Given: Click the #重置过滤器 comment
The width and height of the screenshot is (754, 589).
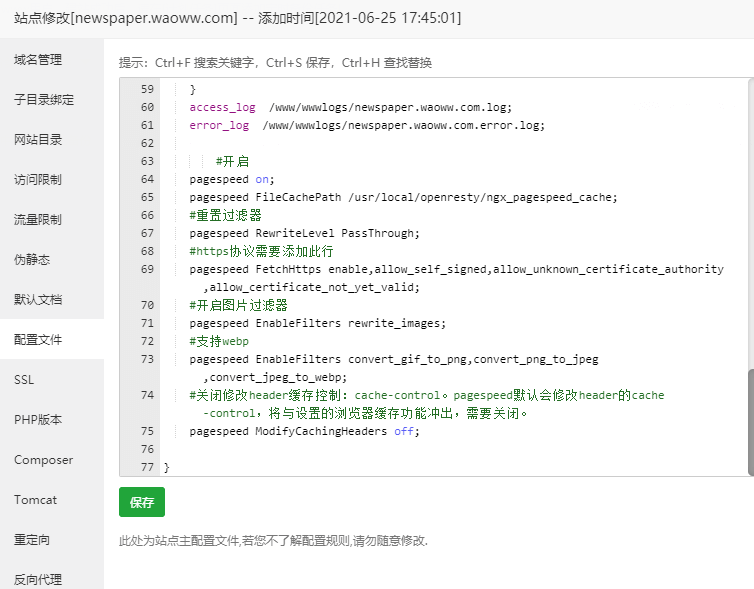Looking at the screenshot, I should tap(226, 215).
